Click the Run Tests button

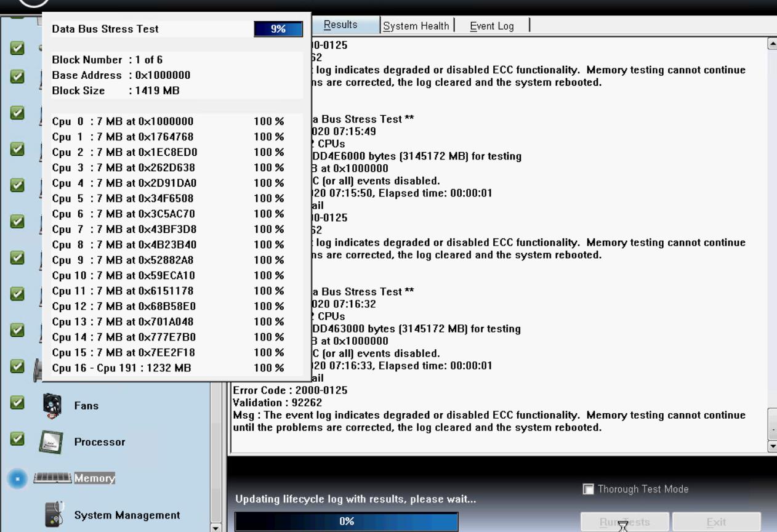(x=624, y=521)
